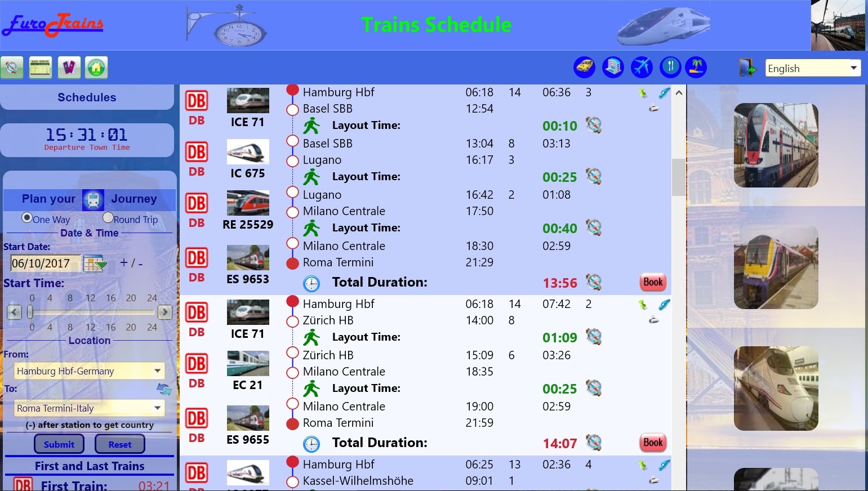Image resolution: width=868 pixels, height=491 pixels.
Task: Click the IC 675 train thumbnail
Action: click(x=248, y=152)
